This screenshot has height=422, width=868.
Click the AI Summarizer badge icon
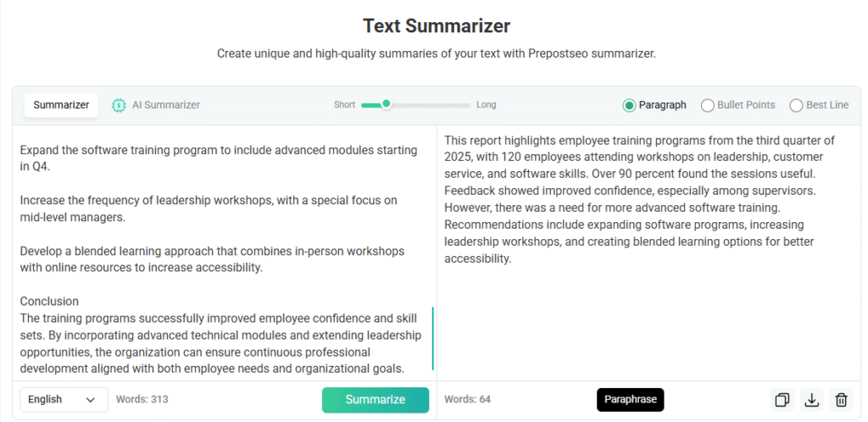click(x=119, y=105)
